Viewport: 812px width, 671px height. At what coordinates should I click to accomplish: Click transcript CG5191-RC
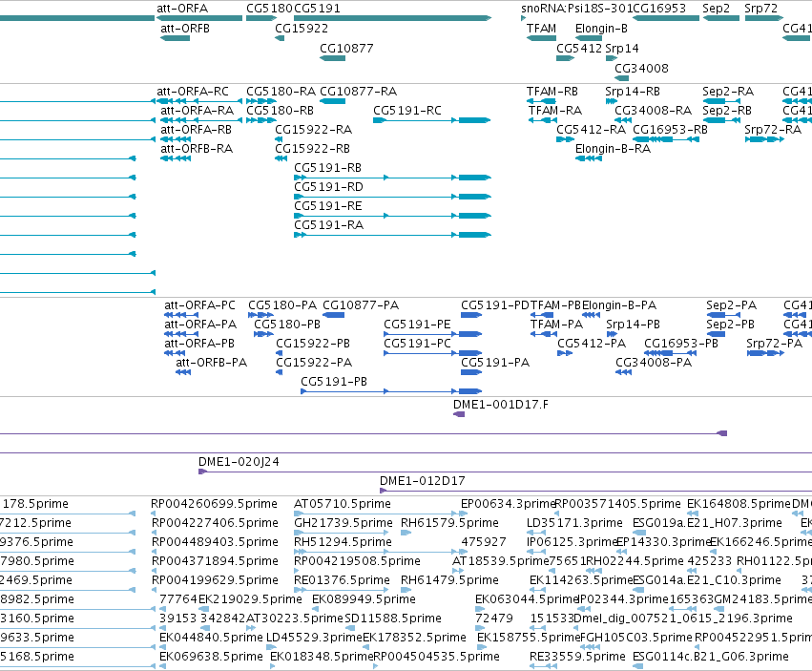(x=407, y=111)
